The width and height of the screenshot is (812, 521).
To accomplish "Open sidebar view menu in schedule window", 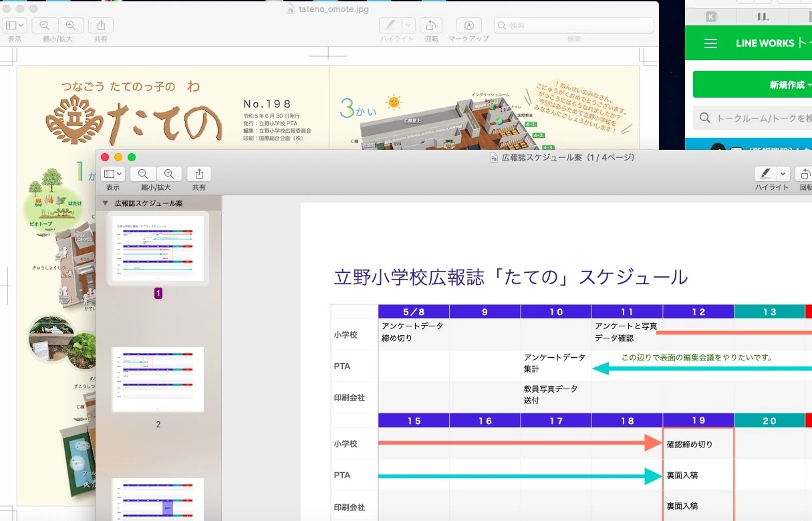I will 113,174.
